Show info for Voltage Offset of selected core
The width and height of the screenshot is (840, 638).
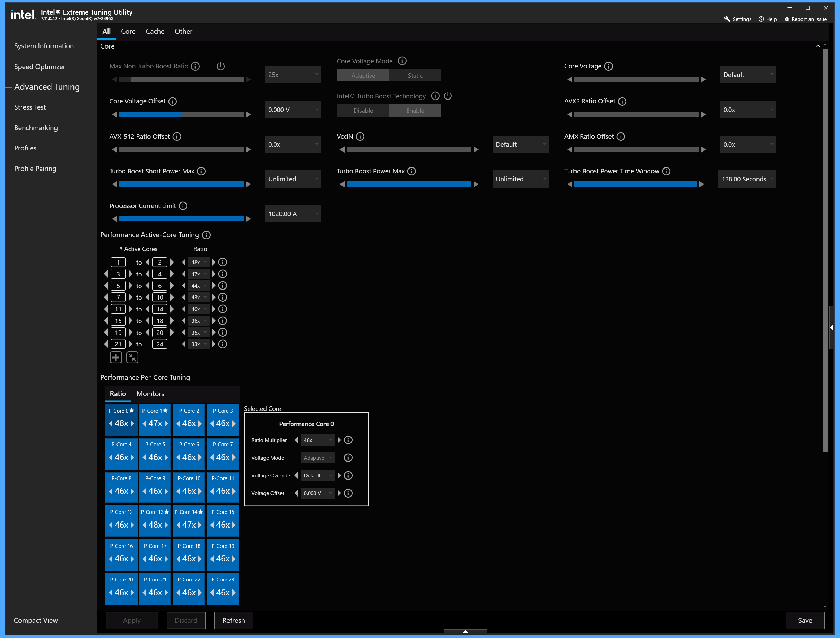click(348, 493)
